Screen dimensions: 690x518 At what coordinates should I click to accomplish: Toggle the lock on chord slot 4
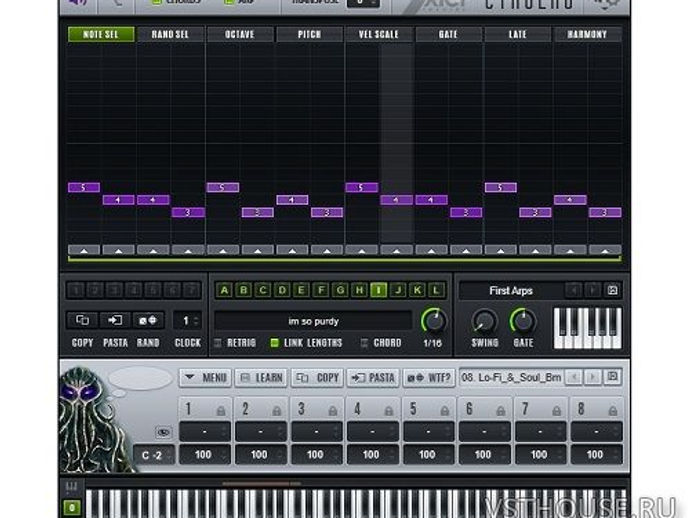389,411
